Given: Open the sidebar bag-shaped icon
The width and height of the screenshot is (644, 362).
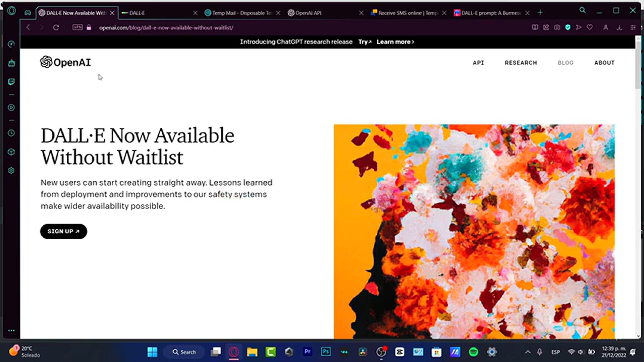Looking at the screenshot, I should [11, 63].
